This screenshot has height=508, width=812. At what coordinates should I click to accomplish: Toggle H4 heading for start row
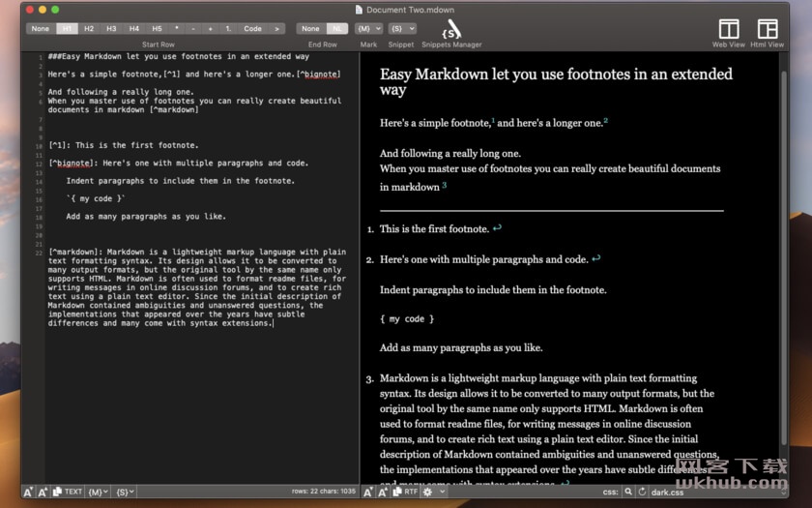coord(134,28)
